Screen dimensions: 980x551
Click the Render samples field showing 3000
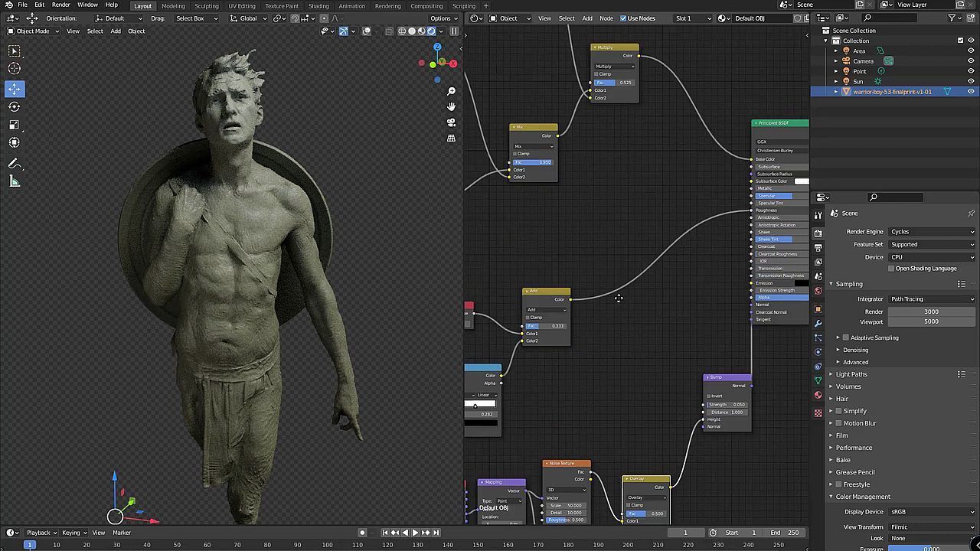[931, 311]
